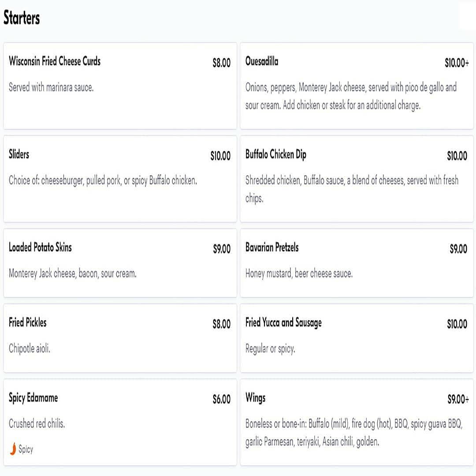Click 'Served with marinara sauce' description

(51, 87)
